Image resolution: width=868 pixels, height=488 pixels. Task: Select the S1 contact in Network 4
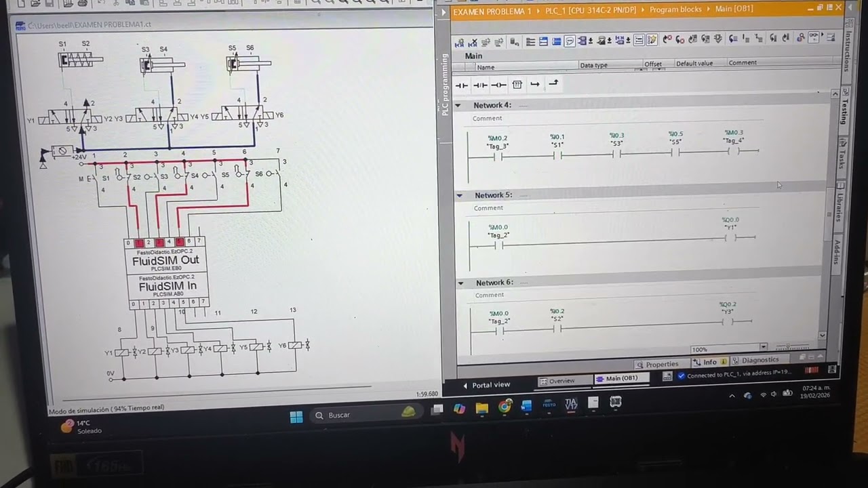tap(557, 155)
